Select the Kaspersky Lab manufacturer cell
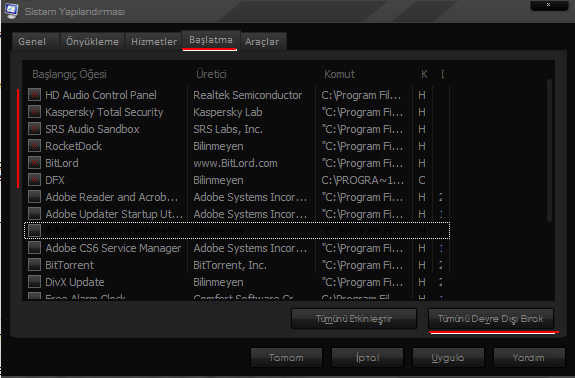The width and height of the screenshot is (575, 378). click(x=228, y=112)
